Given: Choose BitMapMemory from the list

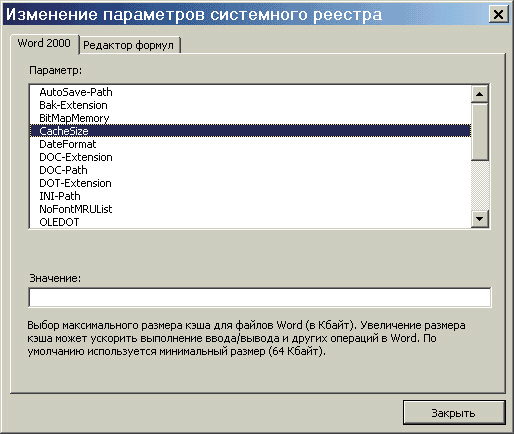Looking at the screenshot, I should click(250, 118).
